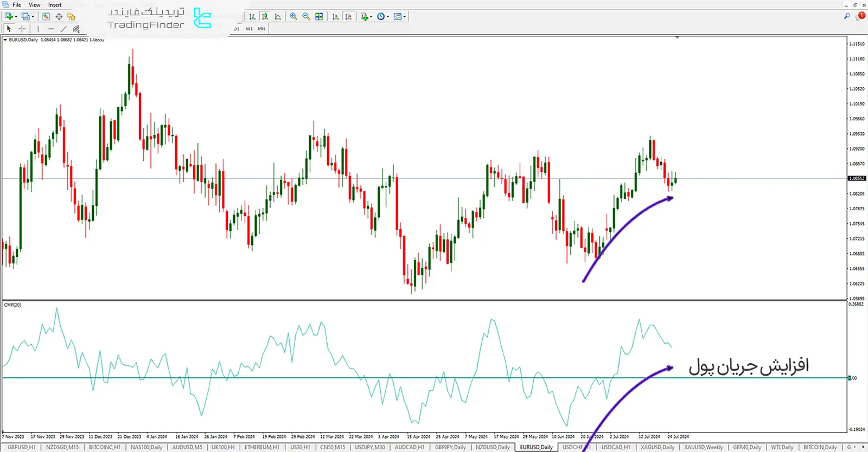
Task: Switch chart to candlestick mode
Action: [265, 17]
